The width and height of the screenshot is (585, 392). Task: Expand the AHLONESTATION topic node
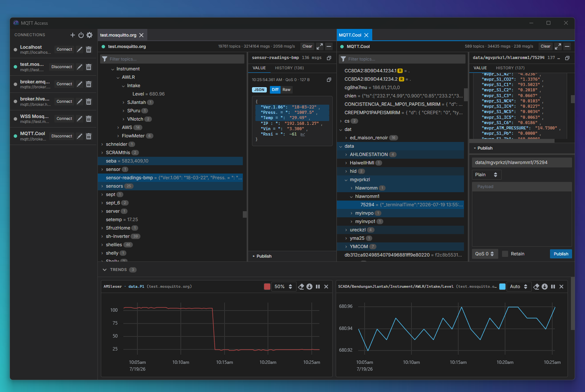pos(346,155)
